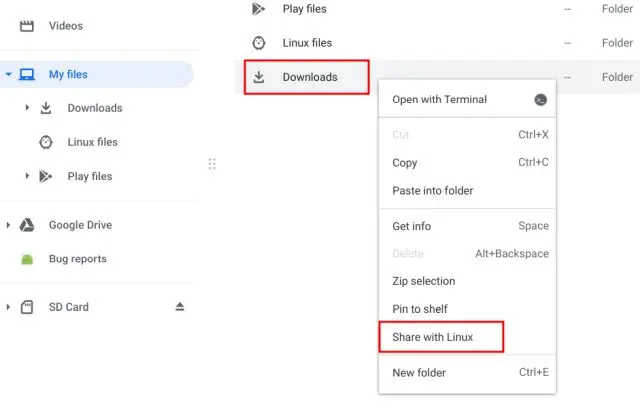Expand the Downloads folder in sidebar

(x=28, y=108)
